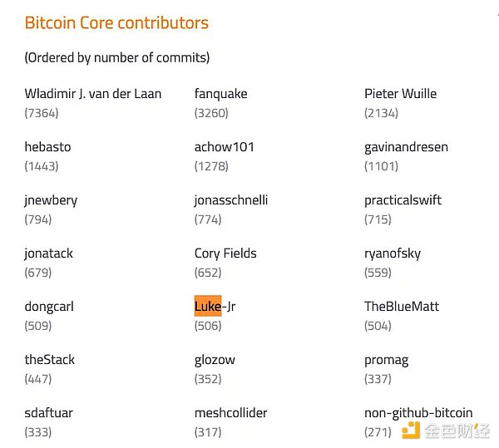Viewport: 499px width, 448px height.
Task: Click the hebasto contributor name
Action: coord(48,147)
